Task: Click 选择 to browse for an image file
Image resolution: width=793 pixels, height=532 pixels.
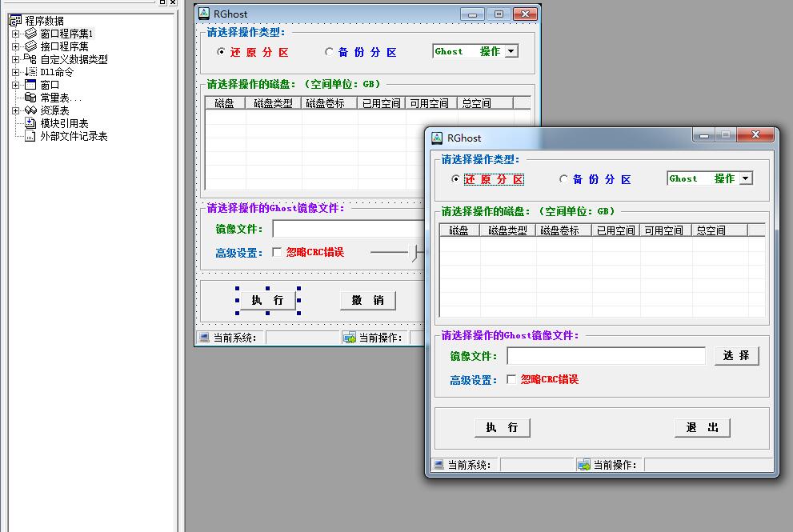Action: point(736,355)
